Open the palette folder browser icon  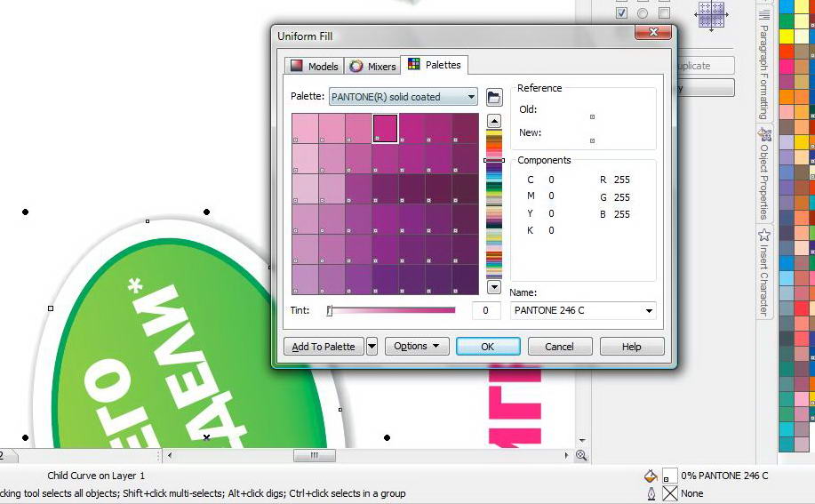click(x=494, y=97)
